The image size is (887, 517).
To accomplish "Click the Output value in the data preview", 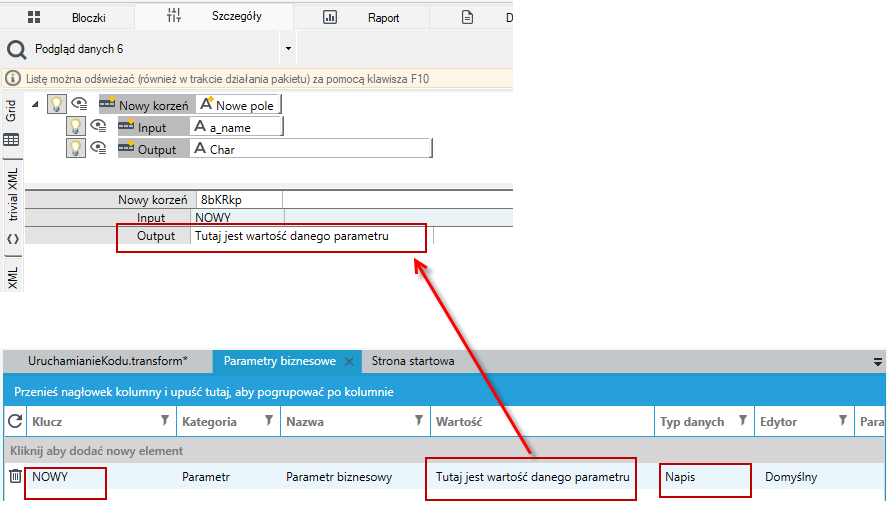I will (x=312, y=236).
